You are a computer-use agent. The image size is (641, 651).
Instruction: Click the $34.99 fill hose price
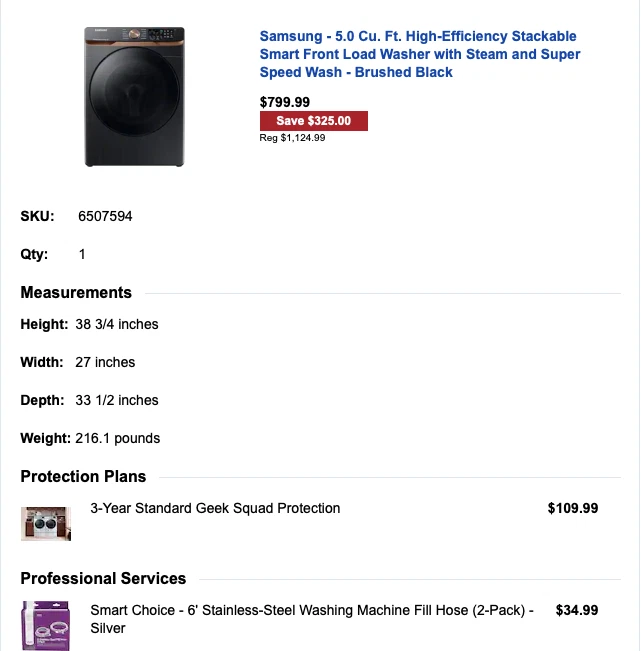pos(577,610)
